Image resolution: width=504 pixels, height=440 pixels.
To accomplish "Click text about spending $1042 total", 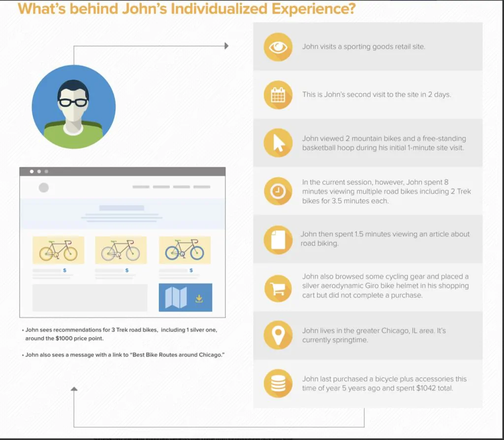I will (384, 383).
